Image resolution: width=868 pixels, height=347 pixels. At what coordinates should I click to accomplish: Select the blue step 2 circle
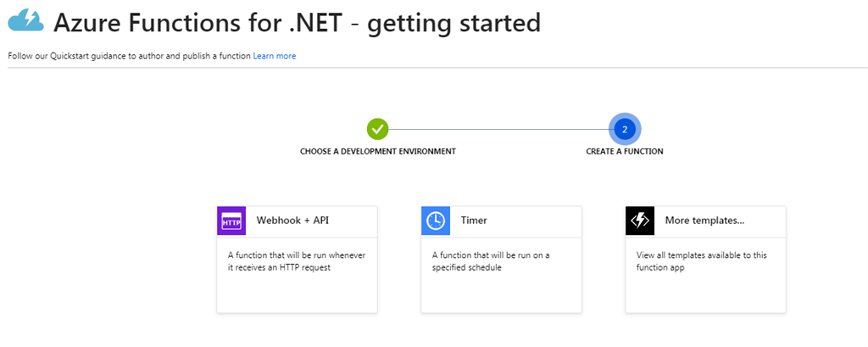[625, 129]
